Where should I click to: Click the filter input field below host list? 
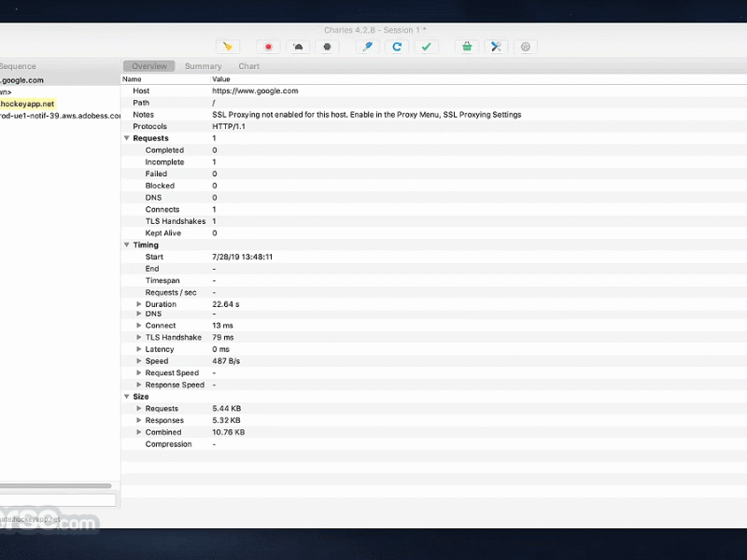click(57, 500)
